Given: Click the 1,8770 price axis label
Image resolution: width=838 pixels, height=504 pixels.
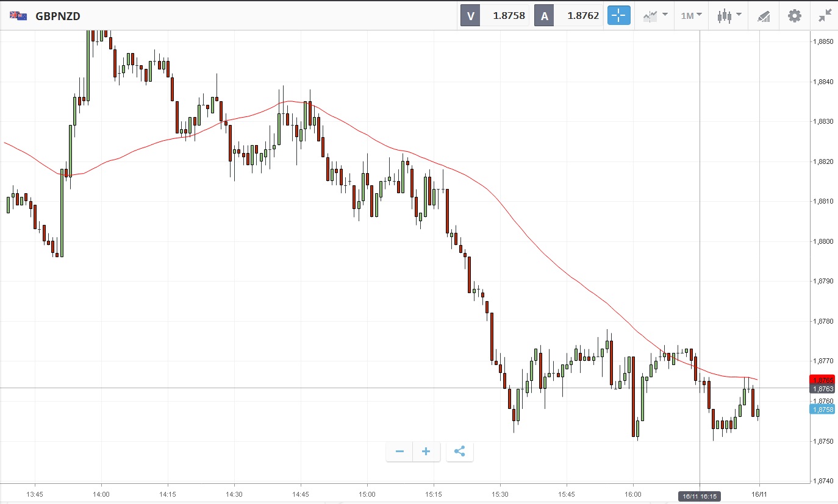Looking at the screenshot, I should pyautogui.click(x=823, y=361).
